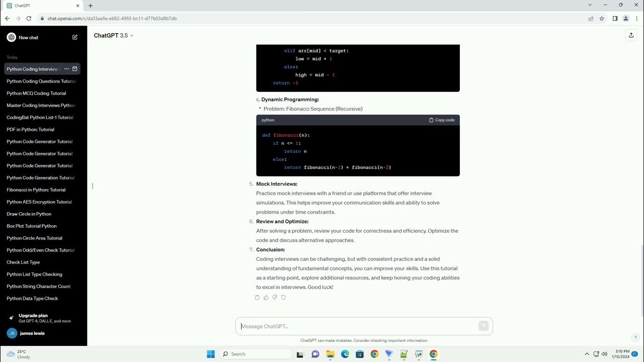The image size is (644, 362).
Task: Open the Chrome side panel
Action: click(615, 19)
